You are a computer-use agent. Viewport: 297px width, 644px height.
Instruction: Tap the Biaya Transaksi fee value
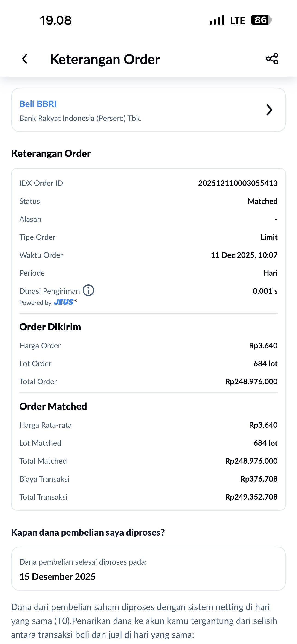pyautogui.click(x=259, y=479)
